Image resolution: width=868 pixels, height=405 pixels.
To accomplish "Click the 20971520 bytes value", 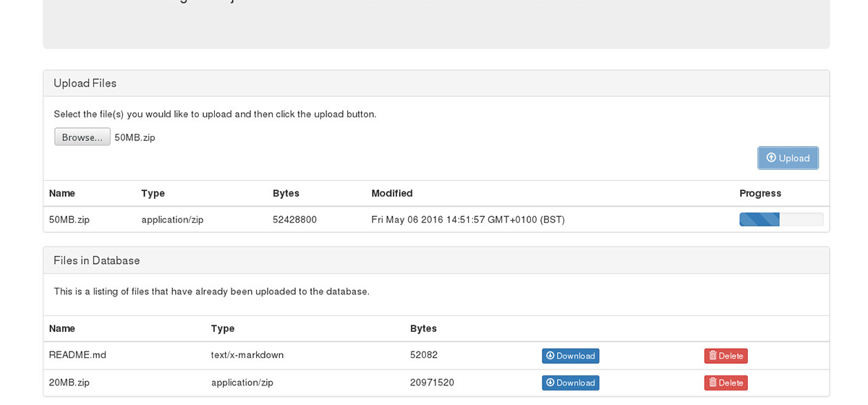I will [x=433, y=382].
